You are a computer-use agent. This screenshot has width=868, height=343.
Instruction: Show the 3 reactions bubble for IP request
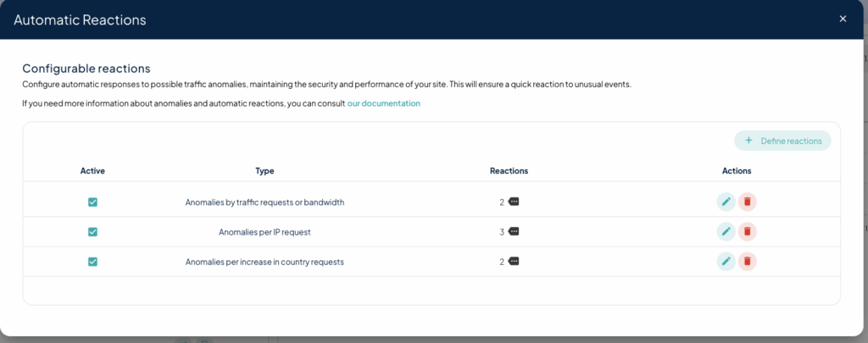(x=514, y=232)
